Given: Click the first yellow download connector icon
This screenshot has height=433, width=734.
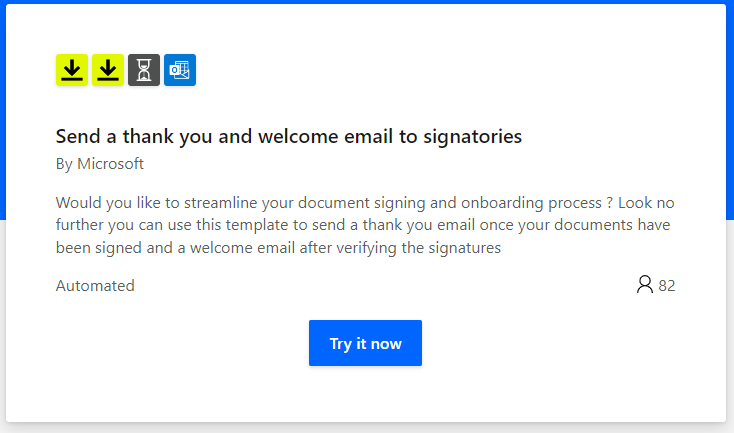Looking at the screenshot, I should (72, 70).
